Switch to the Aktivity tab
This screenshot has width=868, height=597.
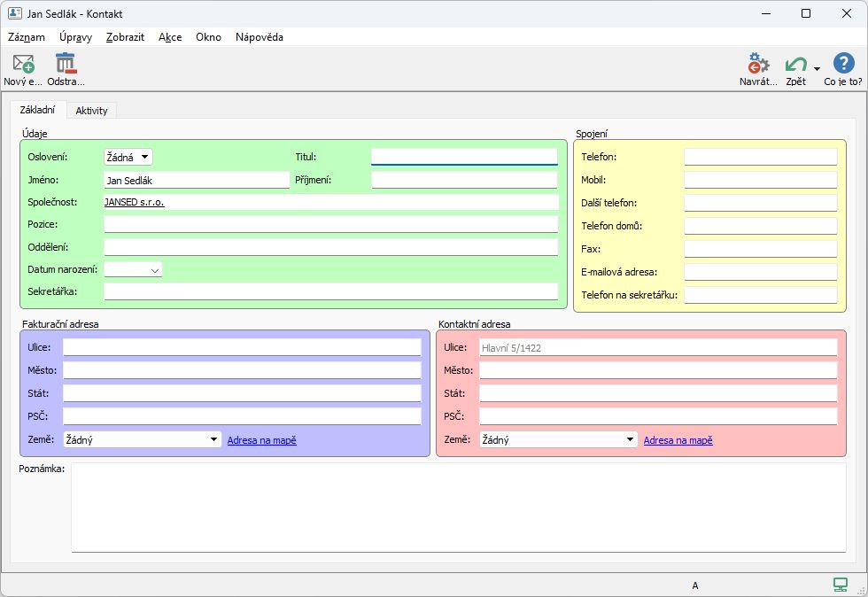(91, 111)
